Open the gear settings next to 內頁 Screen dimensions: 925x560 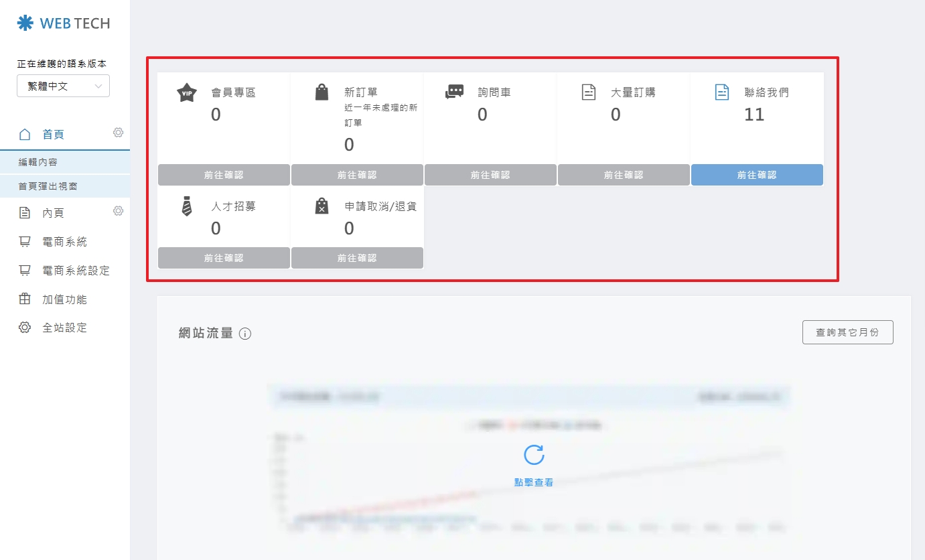tap(118, 211)
